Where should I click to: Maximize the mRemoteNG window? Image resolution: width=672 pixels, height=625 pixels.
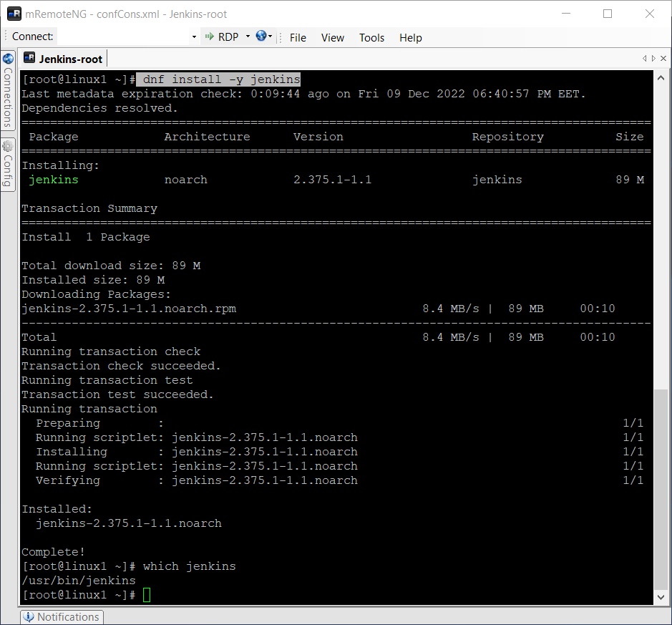(608, 14)
